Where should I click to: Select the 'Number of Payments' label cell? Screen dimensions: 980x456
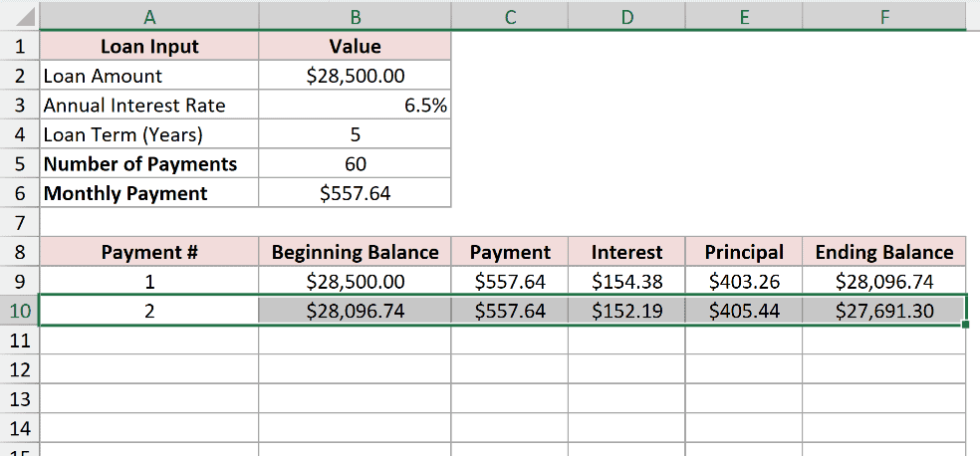pyautogui.click(x=149, y=163)
